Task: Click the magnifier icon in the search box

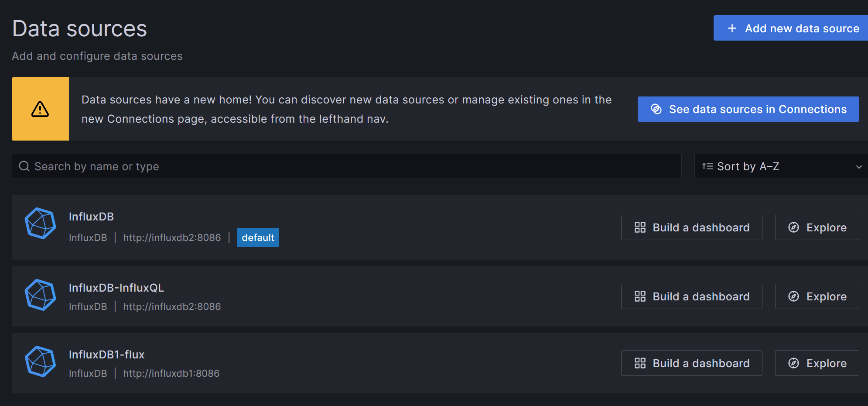Action: 24,166
